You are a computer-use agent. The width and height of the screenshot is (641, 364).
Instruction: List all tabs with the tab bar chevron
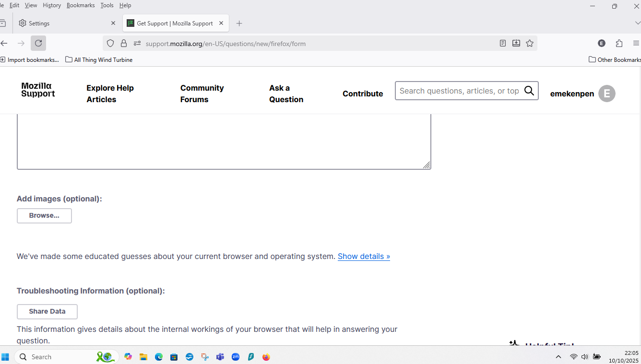click(637, 23)
